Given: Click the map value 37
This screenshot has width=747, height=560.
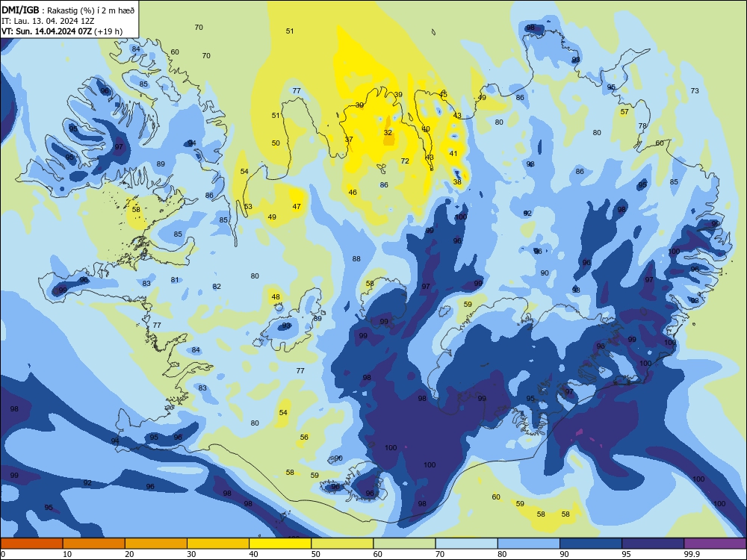Looking at the screenshot, I should tap(349, 140).
